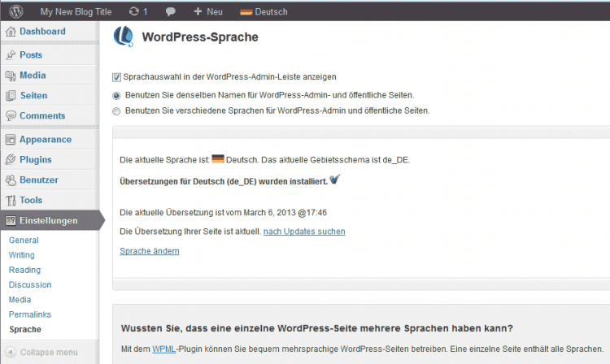The width and height of the screenshot is (610, 364).
Task: Expand the + Neu menu
Action: 208,12
